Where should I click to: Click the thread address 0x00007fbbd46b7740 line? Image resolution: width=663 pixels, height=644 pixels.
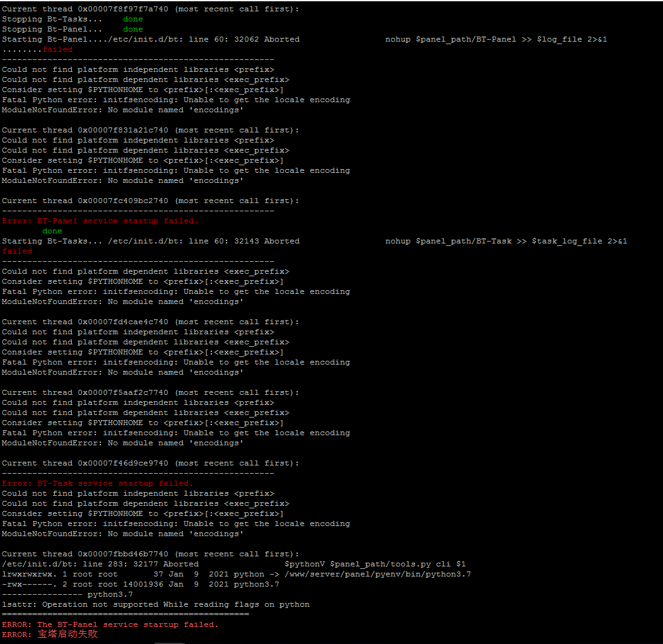tap(150, 554)
